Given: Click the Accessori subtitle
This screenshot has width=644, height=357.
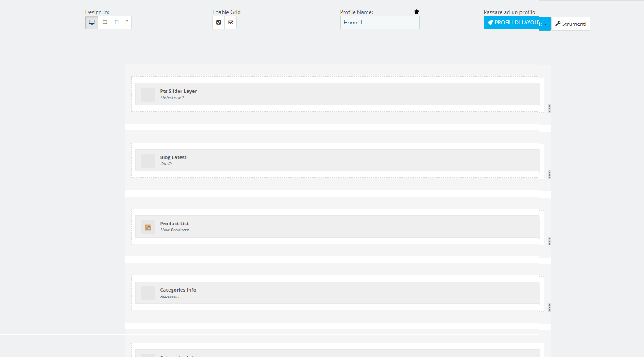Looking at the screenshot, I should point(170,296).
